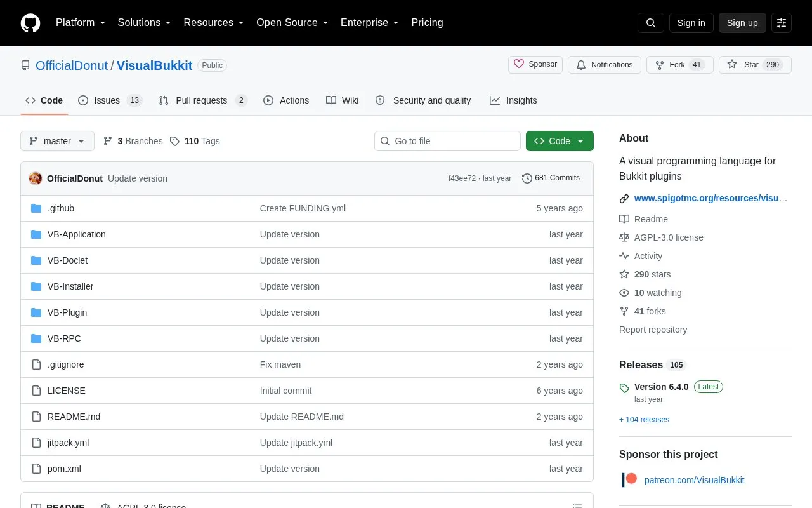
Task: Click the VB-Installer folder icon
Action: (36, 286)
